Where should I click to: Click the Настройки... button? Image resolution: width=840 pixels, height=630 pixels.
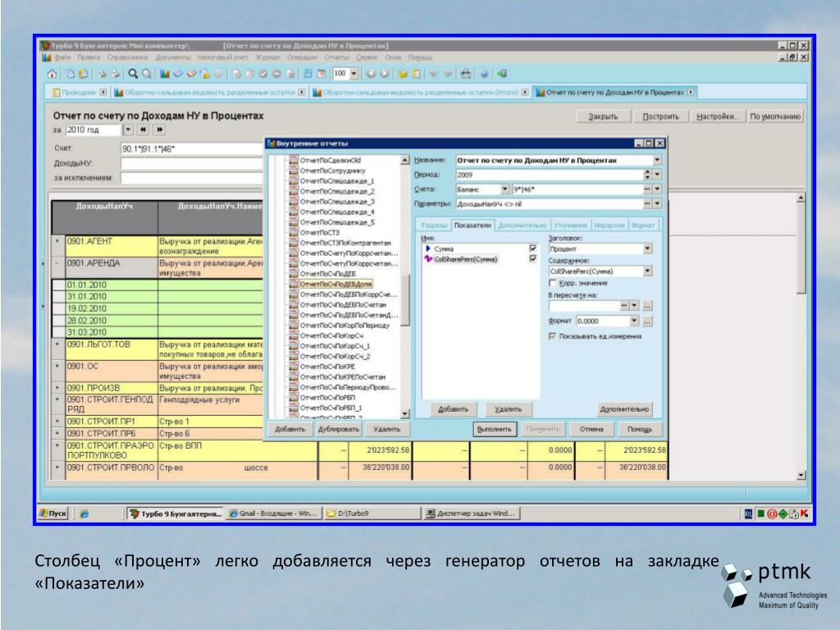717,116
